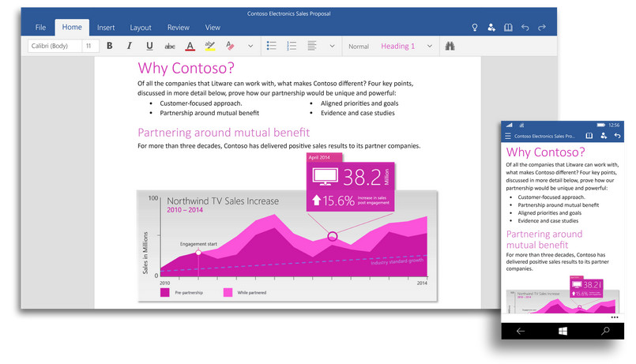Screen dimensions: 636x364
Task: Insert a numbered list
Action: click(292, 46)
